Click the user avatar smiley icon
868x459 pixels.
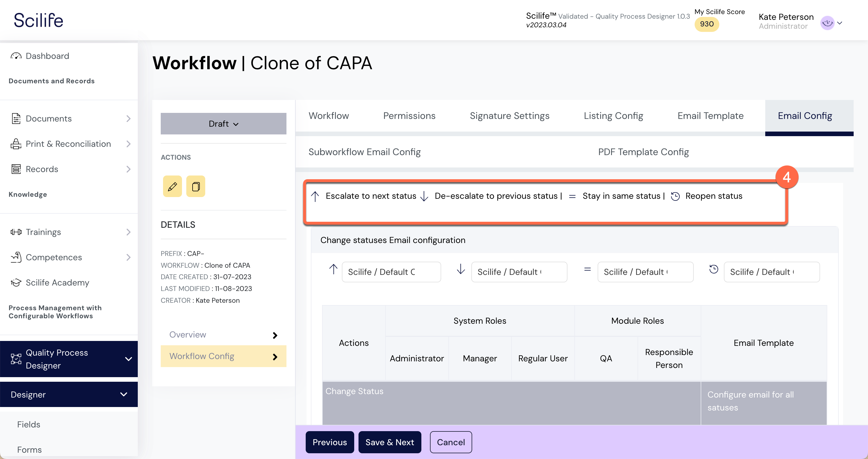pyautogui.click(x=827, y=23)
